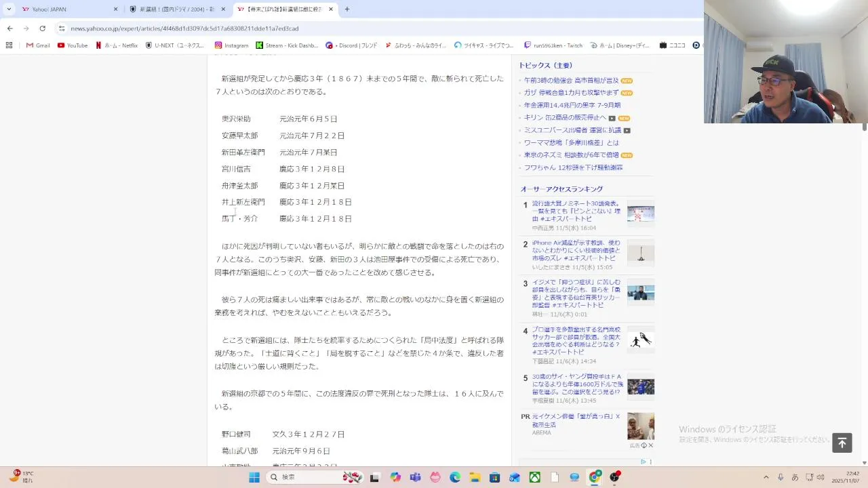
Task: Click thumbnail of ranking 4 soccer article
Action: tap(640, 340)
